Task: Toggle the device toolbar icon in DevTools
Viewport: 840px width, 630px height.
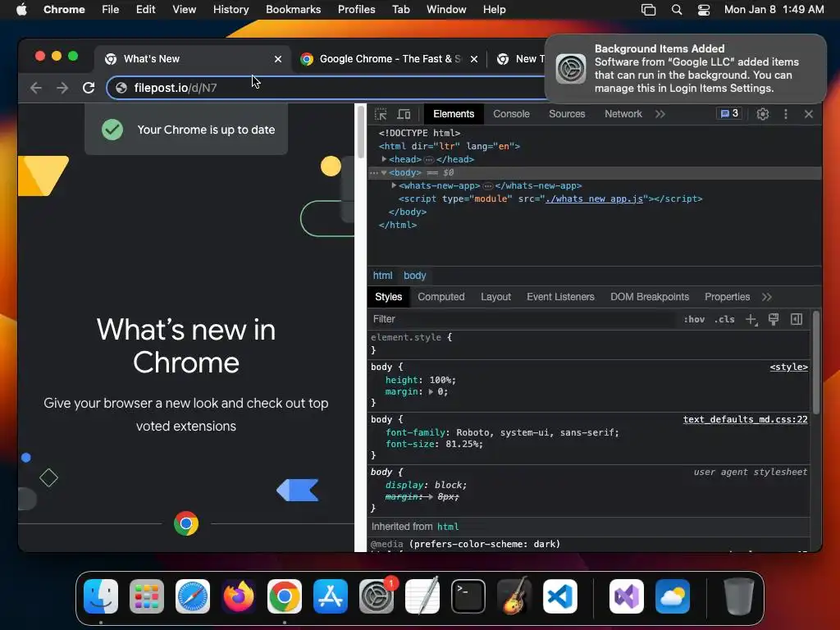Action: pyautogui.click(x=404, y=114)
